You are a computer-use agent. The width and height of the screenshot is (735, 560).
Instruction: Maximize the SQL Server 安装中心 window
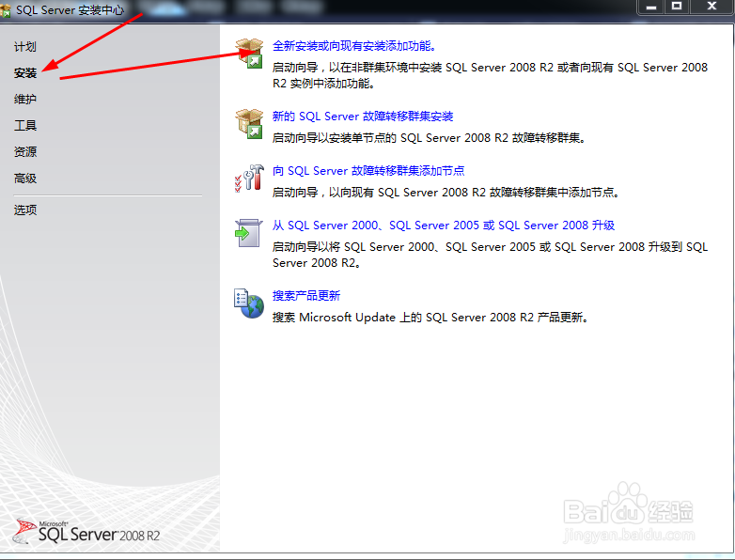[677, 7]
